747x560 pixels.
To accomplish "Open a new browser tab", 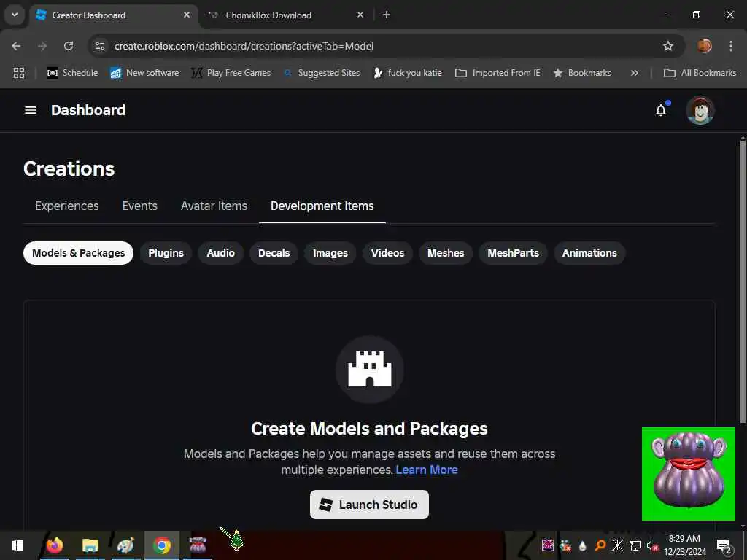I will pos(387,15).
